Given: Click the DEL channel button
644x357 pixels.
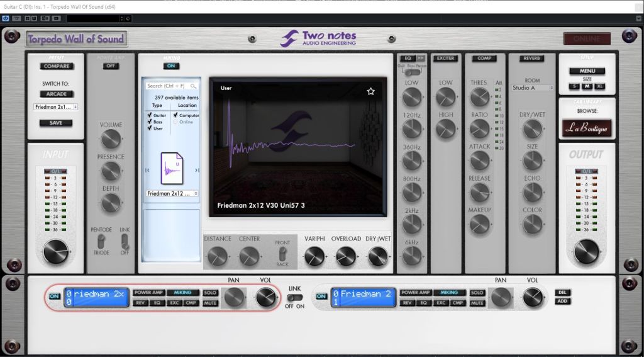Looking at the screenshot, I should 562,292.
